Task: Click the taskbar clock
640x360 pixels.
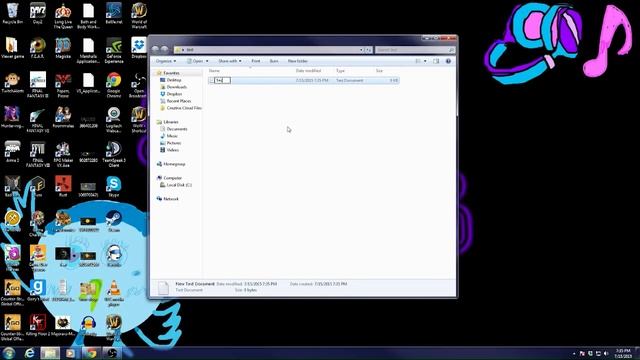Action: click(623, 353)
